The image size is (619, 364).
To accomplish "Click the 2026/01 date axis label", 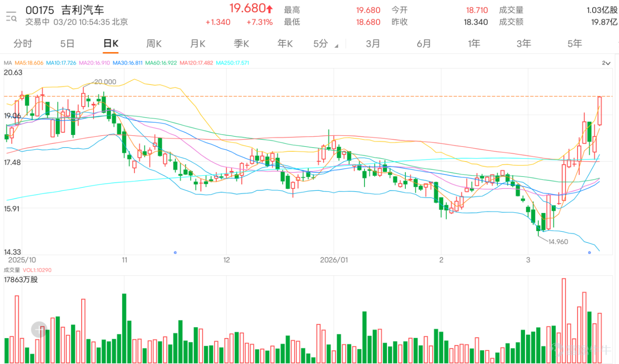I will (334, 260).
